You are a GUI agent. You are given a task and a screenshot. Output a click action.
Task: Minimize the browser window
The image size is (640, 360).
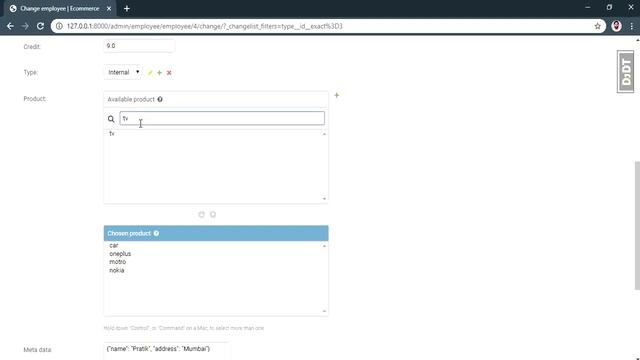coord(588,7)
